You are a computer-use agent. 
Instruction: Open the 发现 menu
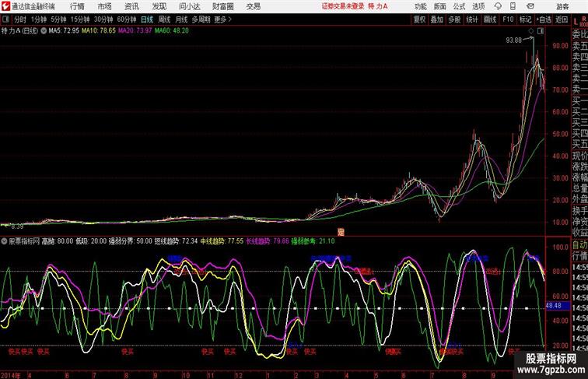click(159, 6)
